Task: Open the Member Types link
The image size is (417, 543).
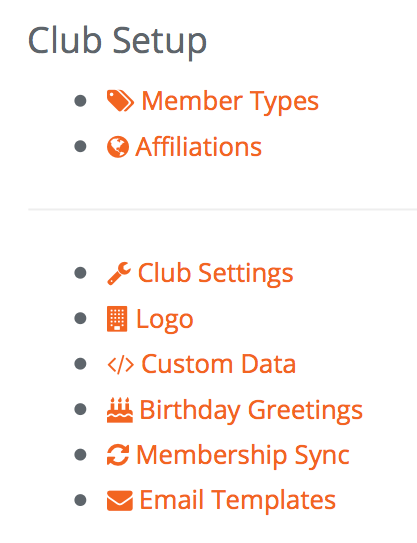Action: (230, 101)
